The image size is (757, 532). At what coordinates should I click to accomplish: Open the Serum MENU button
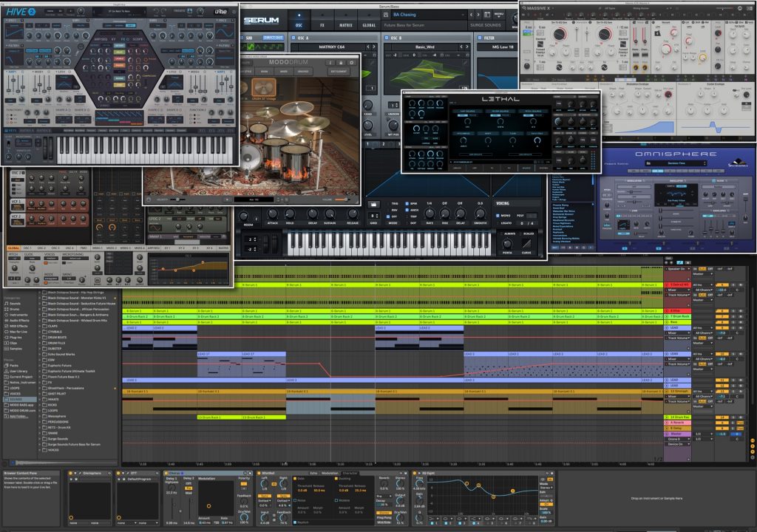[x=499, y=15]
